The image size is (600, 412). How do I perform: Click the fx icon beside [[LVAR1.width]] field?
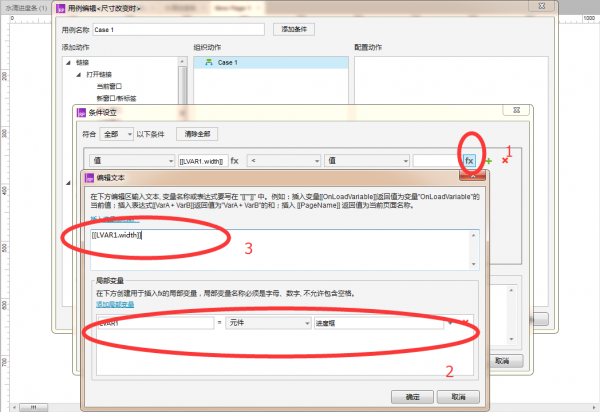235,161
